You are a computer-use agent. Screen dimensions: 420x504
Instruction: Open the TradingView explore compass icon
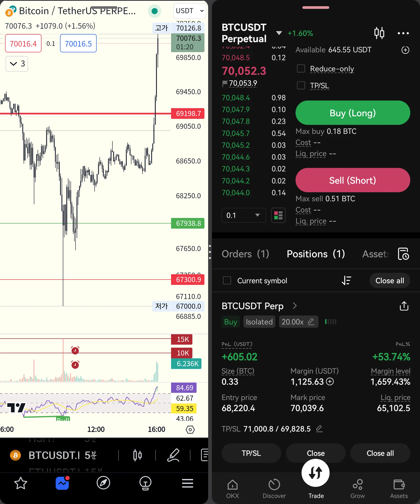(x=104, y=483)
